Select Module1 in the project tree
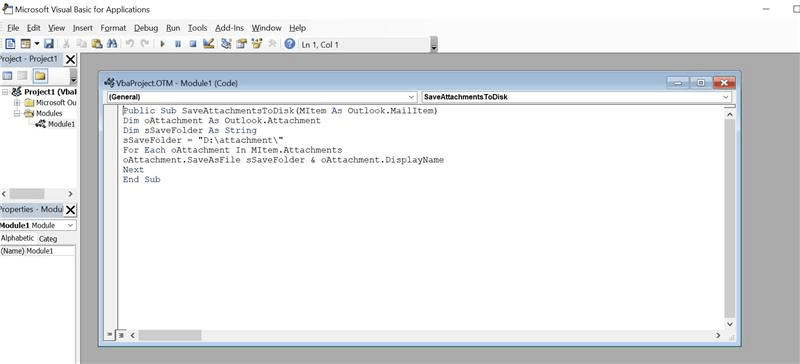The width and height of the screenshot is (800, 364). (x=61, y=124)
